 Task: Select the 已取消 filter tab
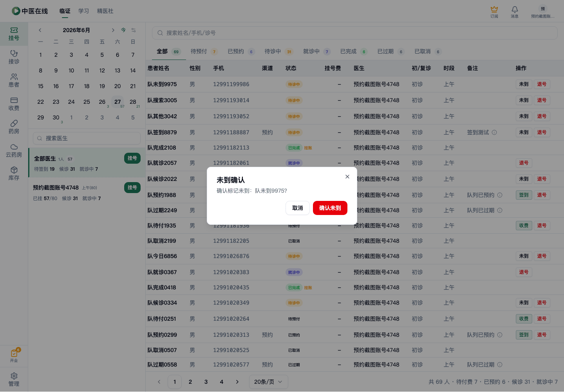pos(428,51)
